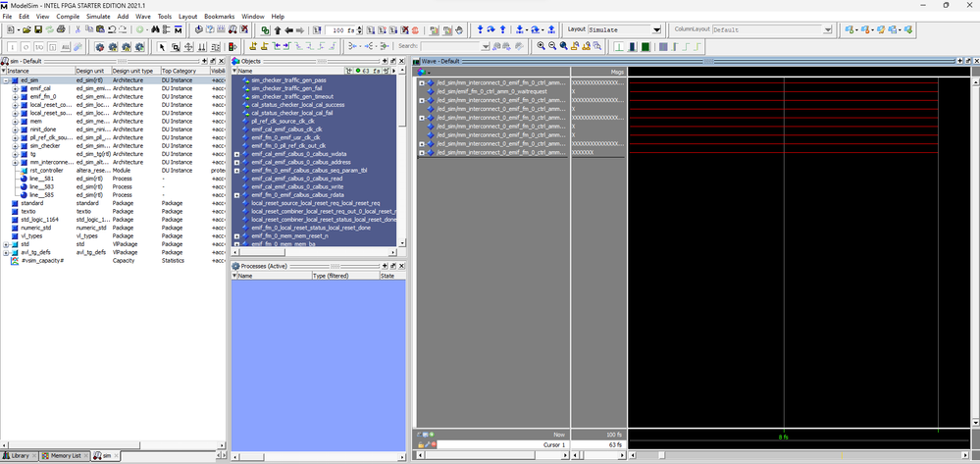Viewport: 980px width, 464px height.
Task: Click the Save icon in the toolbar
Action: [37, 30]
